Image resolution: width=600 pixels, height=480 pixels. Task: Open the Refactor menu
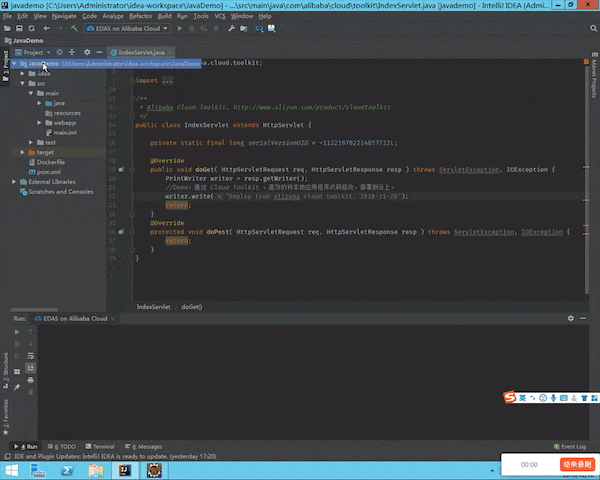click(x=140, y=16)
